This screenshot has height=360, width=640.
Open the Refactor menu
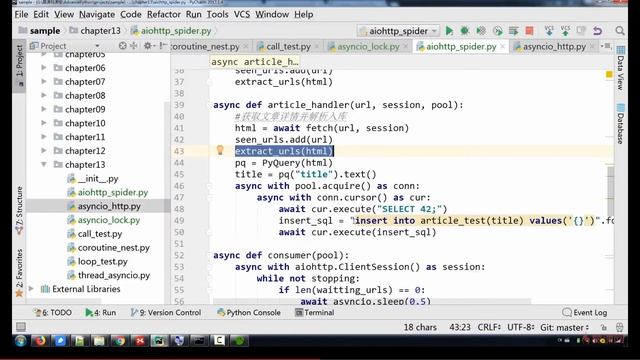[164, 14]
